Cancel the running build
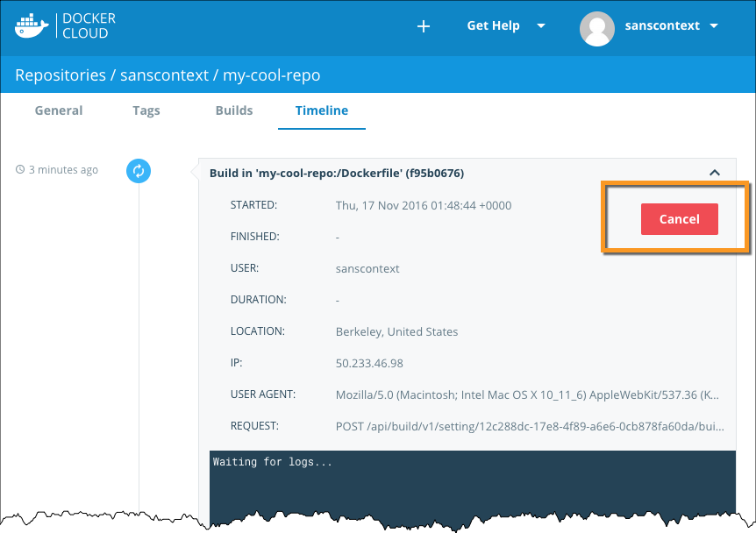The image size is (756, 533). pyautogui.click(x=679, y=219)
